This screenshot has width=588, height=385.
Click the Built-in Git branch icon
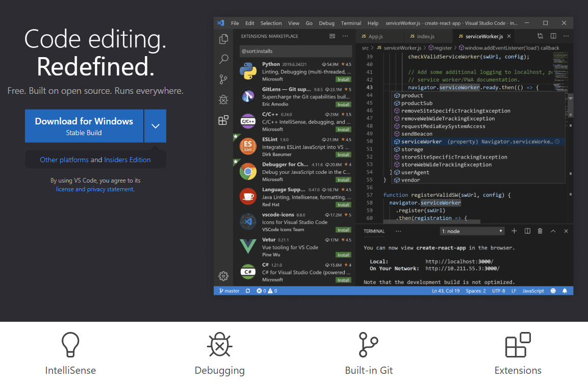(368, 345)
